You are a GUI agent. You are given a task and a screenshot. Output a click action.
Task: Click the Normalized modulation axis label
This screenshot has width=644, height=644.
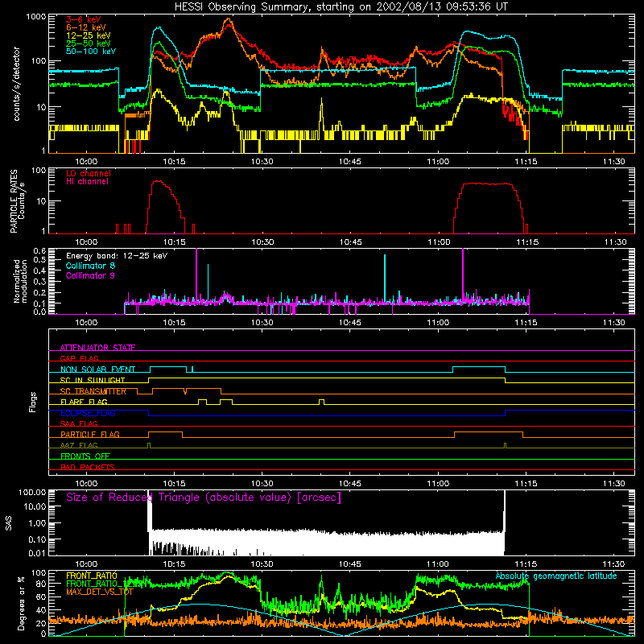20,281
